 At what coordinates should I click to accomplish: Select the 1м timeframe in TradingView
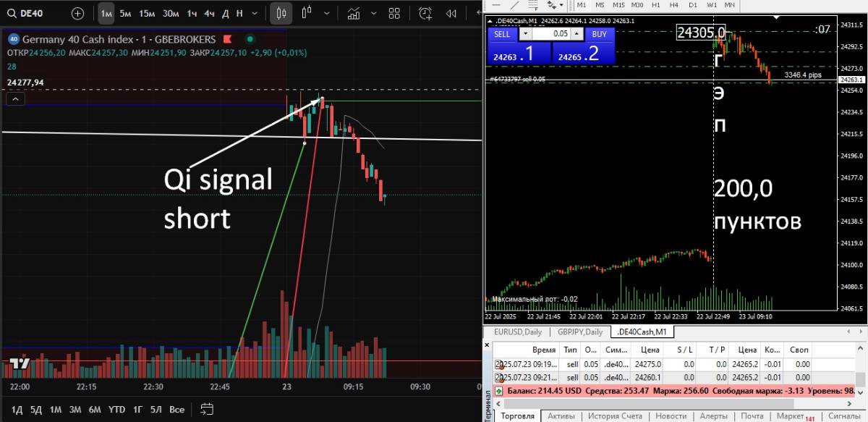pyautogui.click(x=106, y=13)
